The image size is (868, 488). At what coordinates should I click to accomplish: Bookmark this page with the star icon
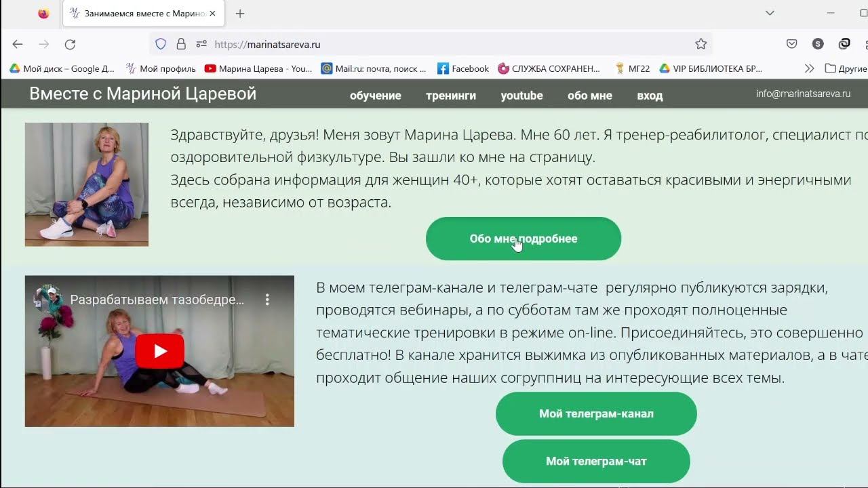point(701,44)
